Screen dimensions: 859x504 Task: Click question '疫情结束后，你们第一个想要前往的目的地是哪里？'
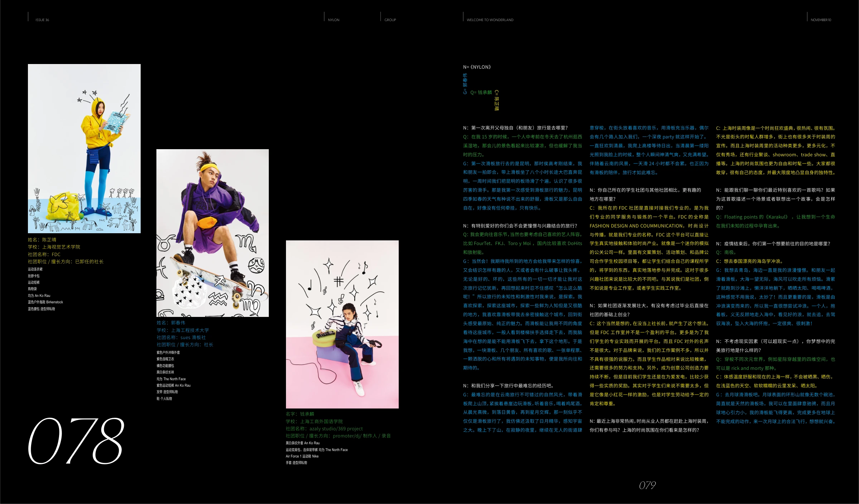[x=777, y=244]
